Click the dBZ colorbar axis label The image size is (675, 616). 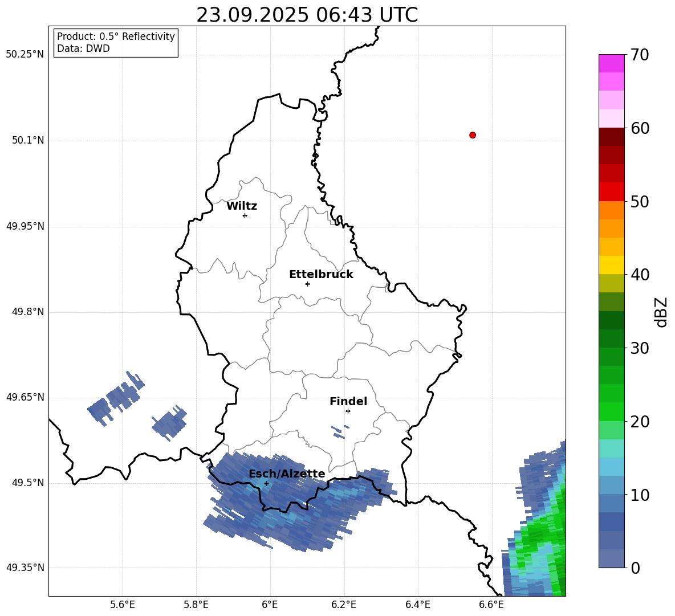pos(660,312)
